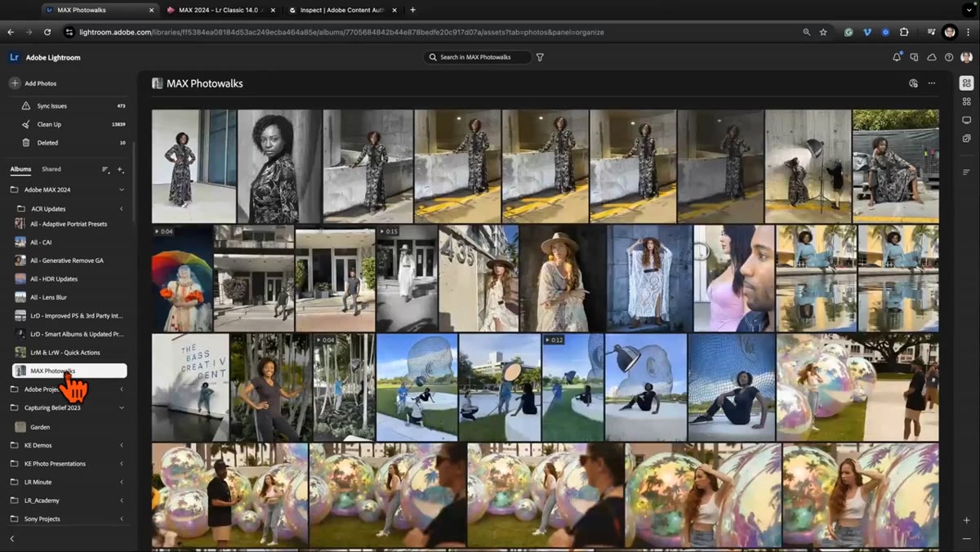Click the album share settings icon

click(914, 83)
